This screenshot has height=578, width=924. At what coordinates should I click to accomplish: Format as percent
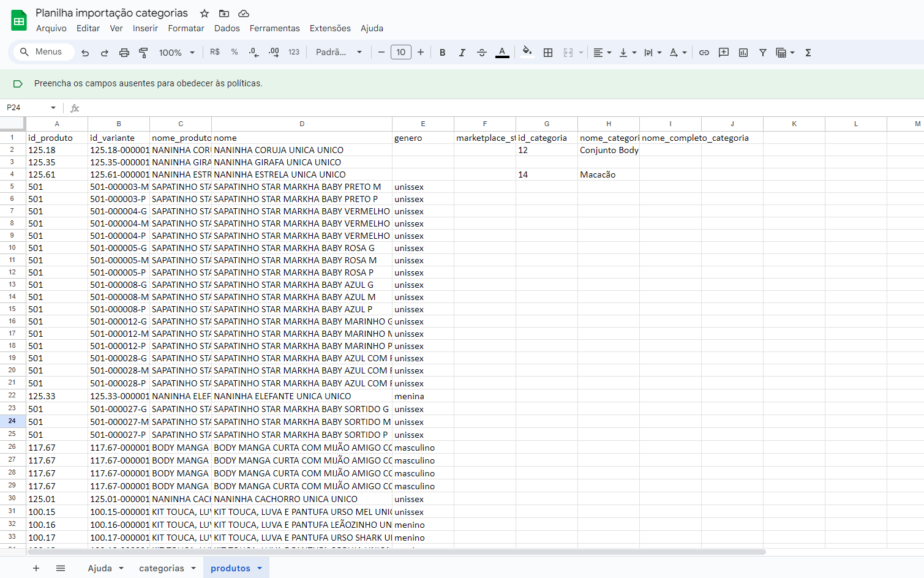[x=235, y=53]
